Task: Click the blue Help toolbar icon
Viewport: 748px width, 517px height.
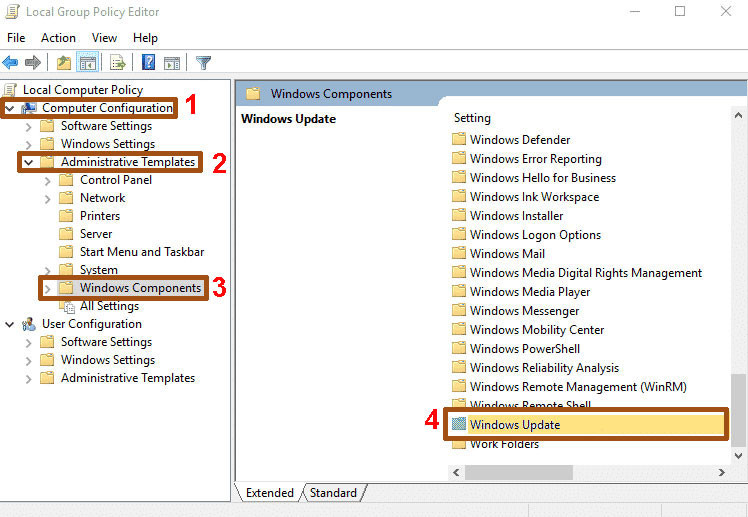Action: click(x=148, y=62)
